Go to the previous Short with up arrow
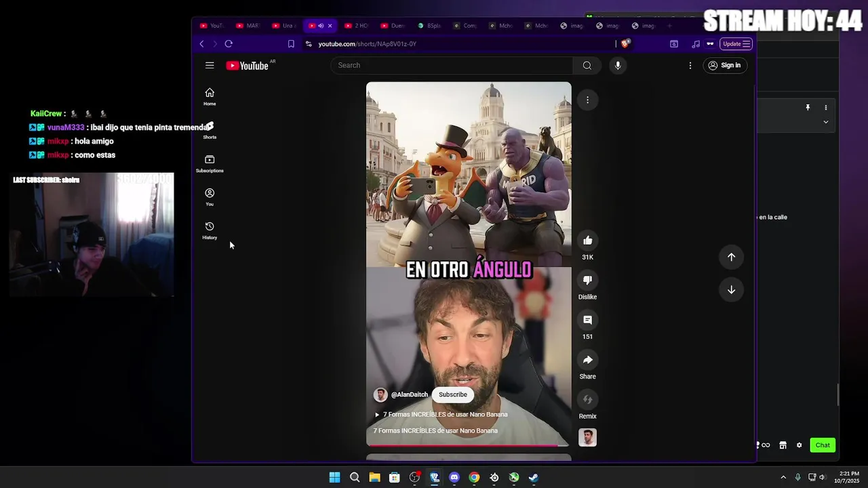Image resolution: width=868 pixels, height=488 pixels. pyautogui.click(x=731, y=257)
